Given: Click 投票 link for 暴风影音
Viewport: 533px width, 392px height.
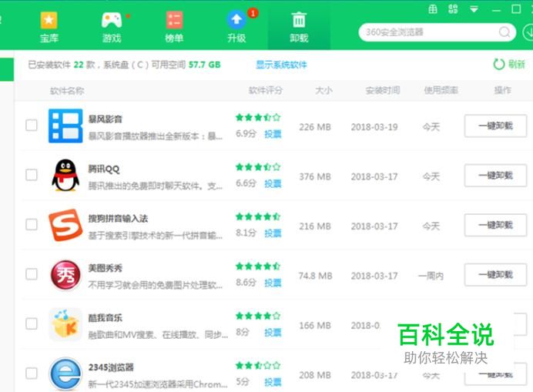Looking at the screenshot, I should point(273,134).
